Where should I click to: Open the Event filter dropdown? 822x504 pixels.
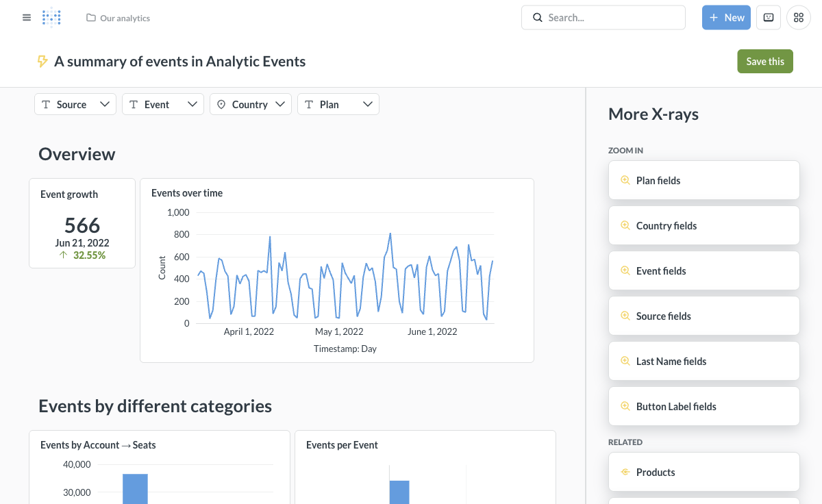(x=163, y=104)
